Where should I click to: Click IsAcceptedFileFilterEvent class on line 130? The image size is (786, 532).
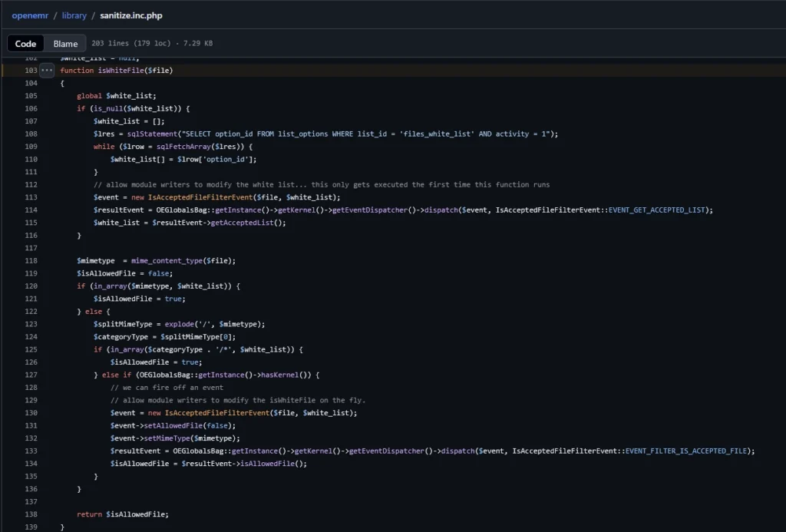(x=217, y=413)
